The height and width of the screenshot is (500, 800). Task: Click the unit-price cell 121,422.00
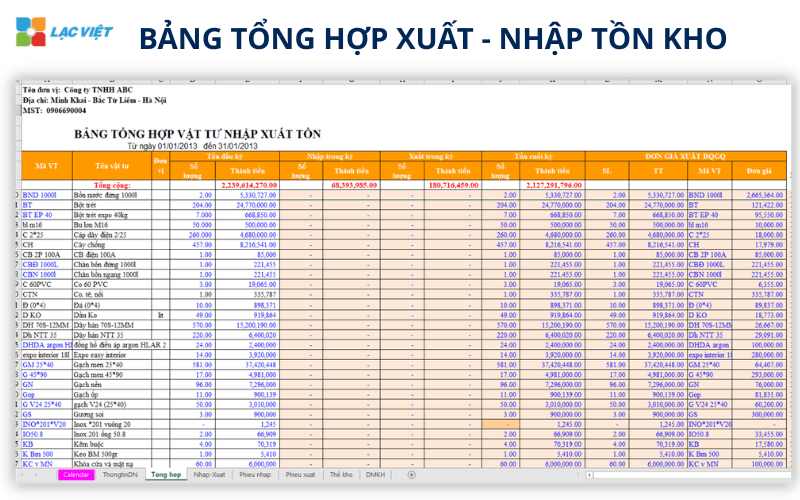pyautogui.click(x=759, y=205)
